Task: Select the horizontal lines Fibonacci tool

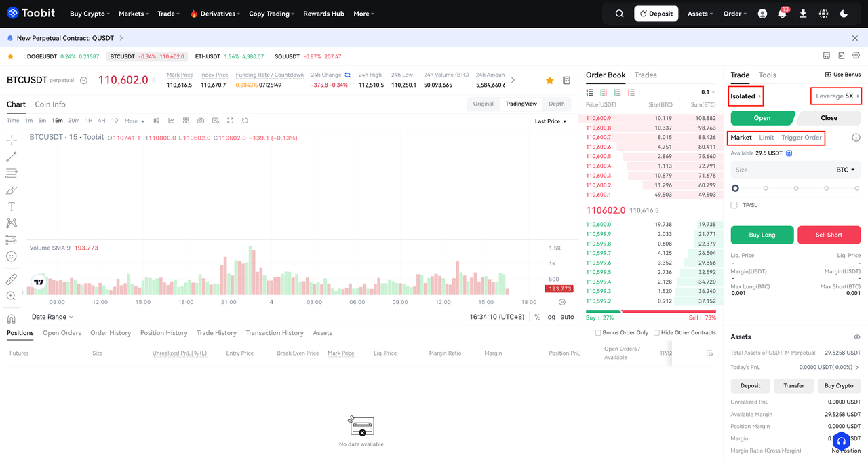Action: (x=12, y=174)
